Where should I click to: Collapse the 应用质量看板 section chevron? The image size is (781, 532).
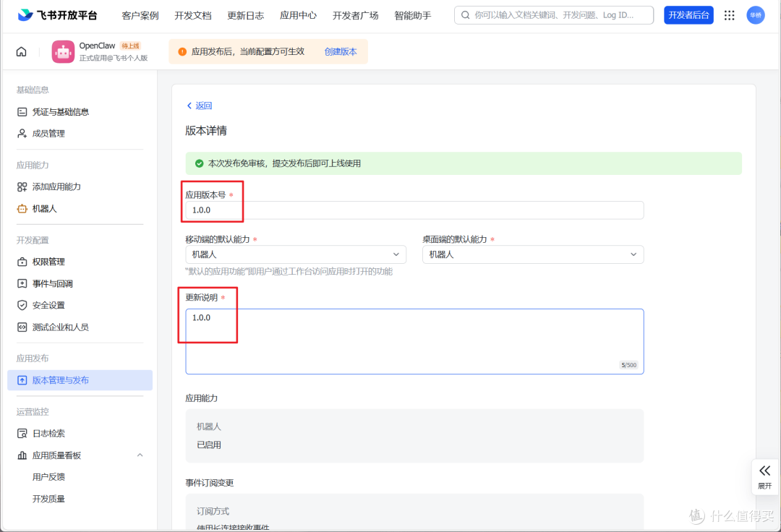140,455
